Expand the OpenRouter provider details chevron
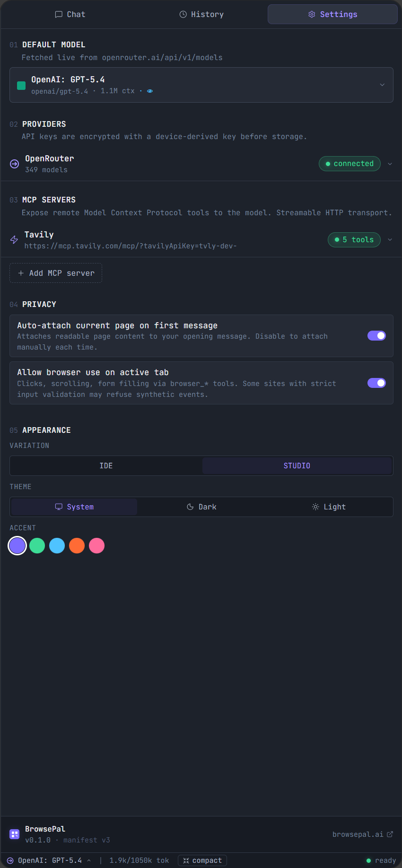The image size is (402, 868). click(390, 164)
